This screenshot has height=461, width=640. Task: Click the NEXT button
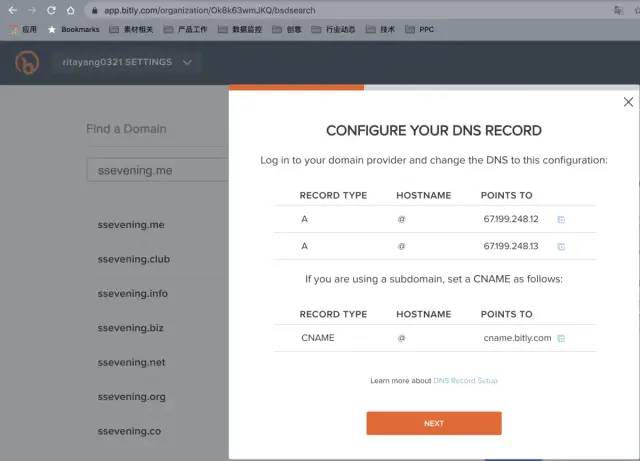(x=434, y=423)
